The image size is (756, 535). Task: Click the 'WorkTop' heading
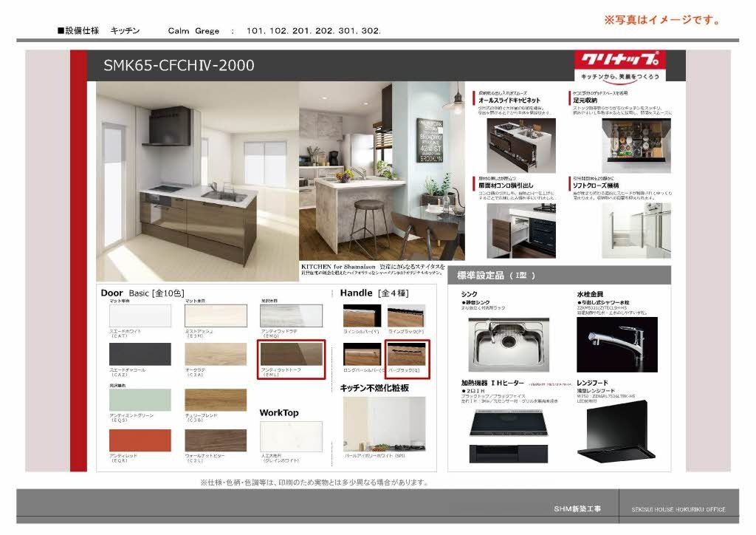[x=279, y=413]
